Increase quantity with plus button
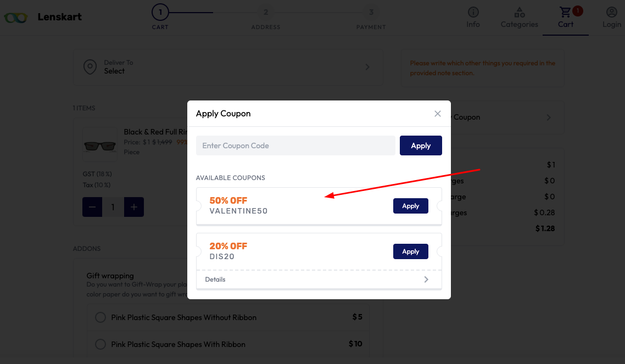 (x=134, y=207)
